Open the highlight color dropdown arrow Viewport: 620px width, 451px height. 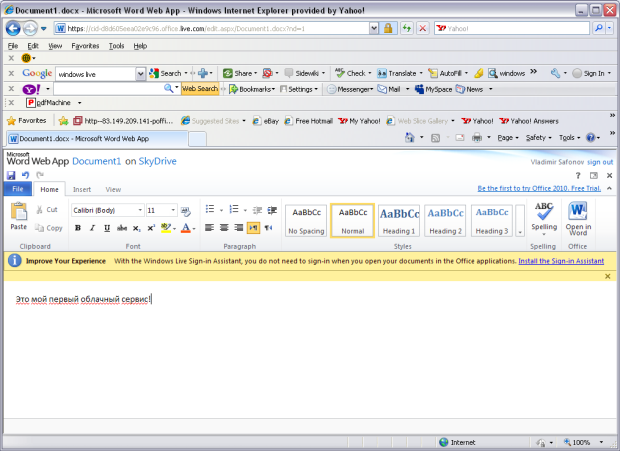174,229
